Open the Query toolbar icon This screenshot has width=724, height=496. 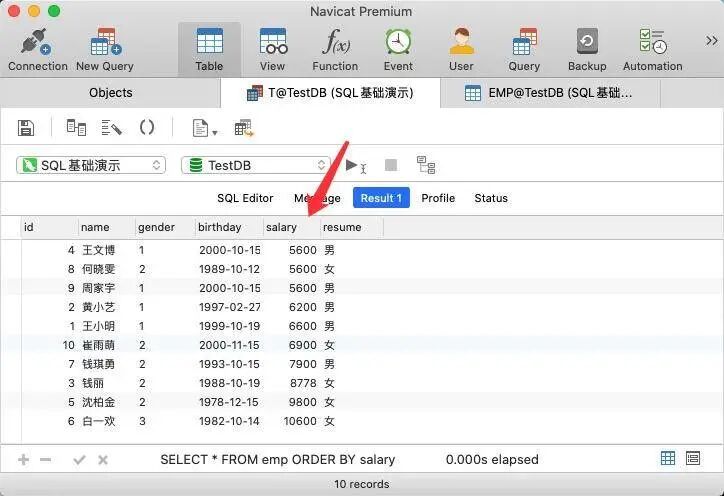click(524, 49)
